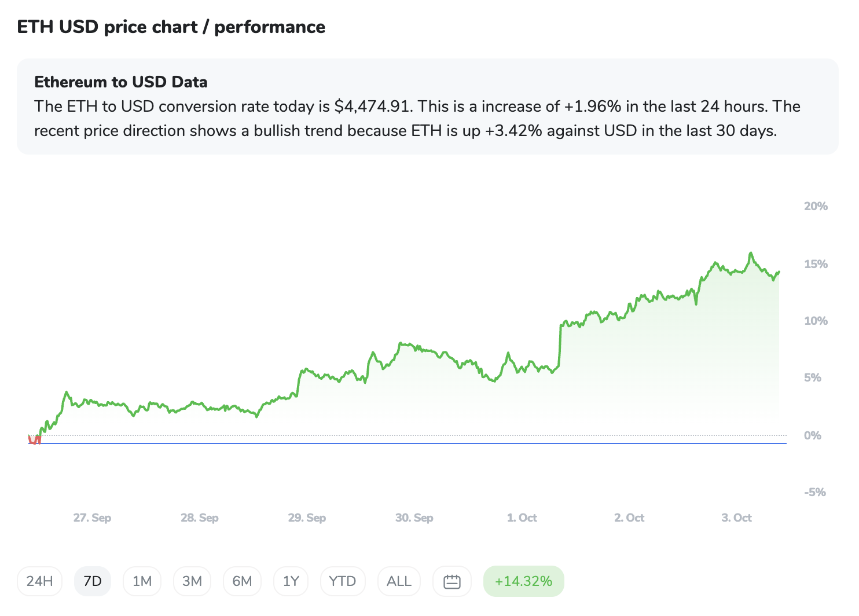Switch chart to 6M range

pyautogui.click(x=242, y=581)
